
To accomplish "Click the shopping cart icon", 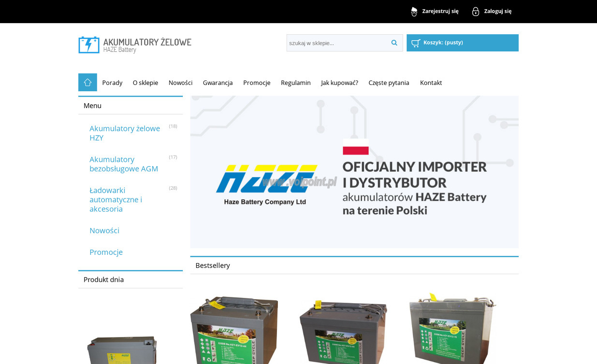I will (416, 43).
